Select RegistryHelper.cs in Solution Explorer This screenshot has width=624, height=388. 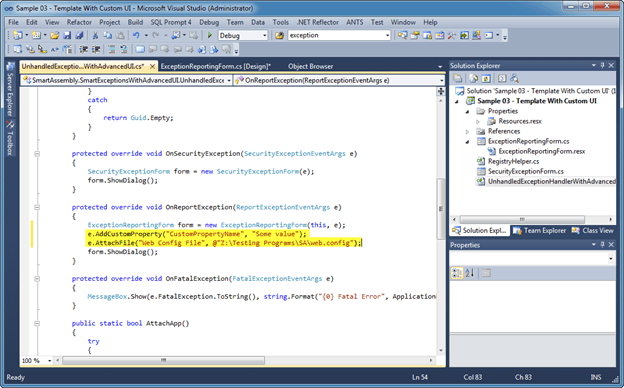[513, 161]
